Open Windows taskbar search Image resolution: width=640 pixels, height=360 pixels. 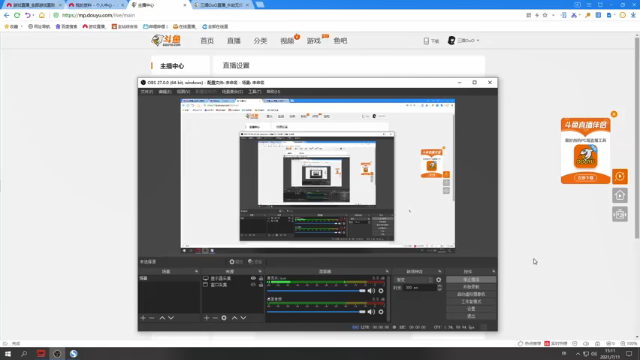point(24,353)
